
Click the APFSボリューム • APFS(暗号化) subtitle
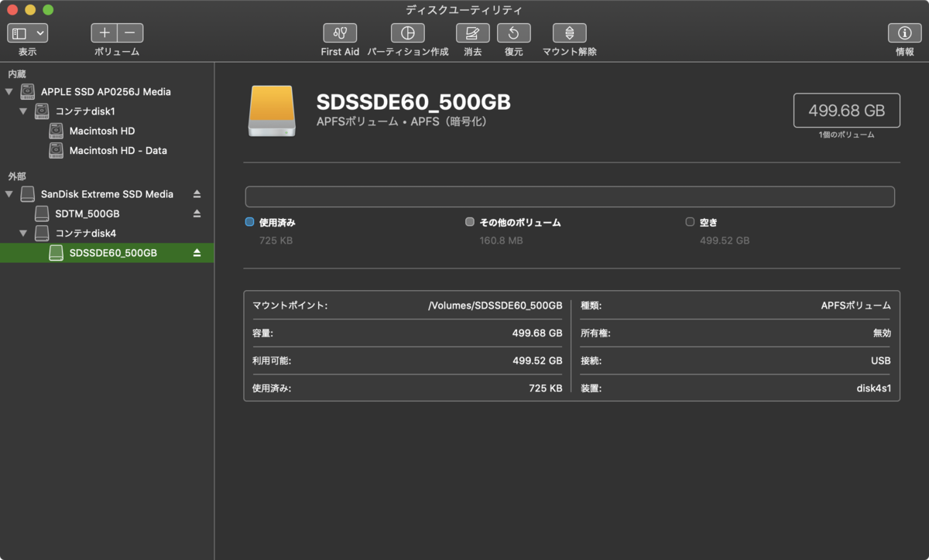tap(402, 122)
